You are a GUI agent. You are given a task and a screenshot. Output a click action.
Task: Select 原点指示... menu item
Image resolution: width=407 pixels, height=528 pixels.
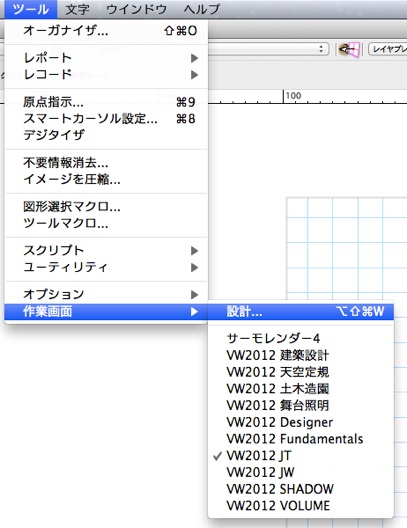(106, 102)
